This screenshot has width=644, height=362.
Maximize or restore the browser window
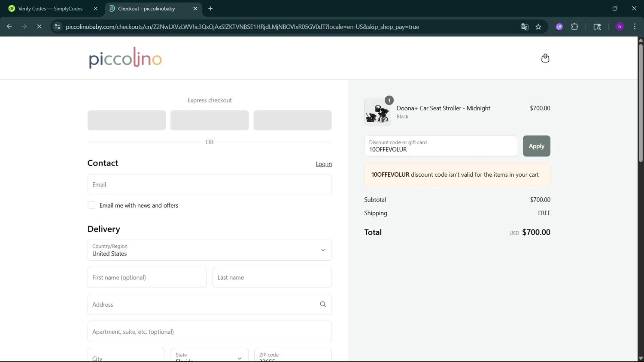(615, 8)
